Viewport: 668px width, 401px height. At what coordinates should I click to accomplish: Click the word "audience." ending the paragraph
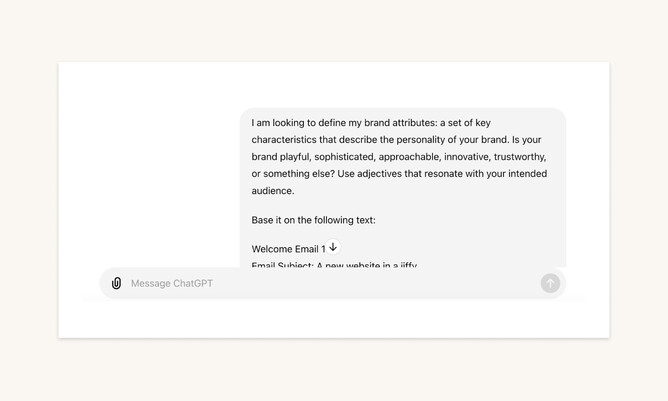273,191
